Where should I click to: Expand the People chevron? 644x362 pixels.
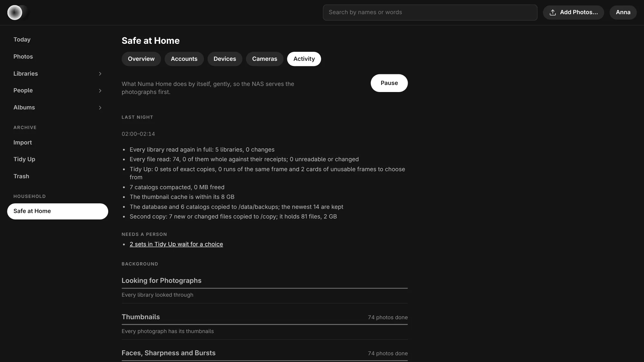100,91
